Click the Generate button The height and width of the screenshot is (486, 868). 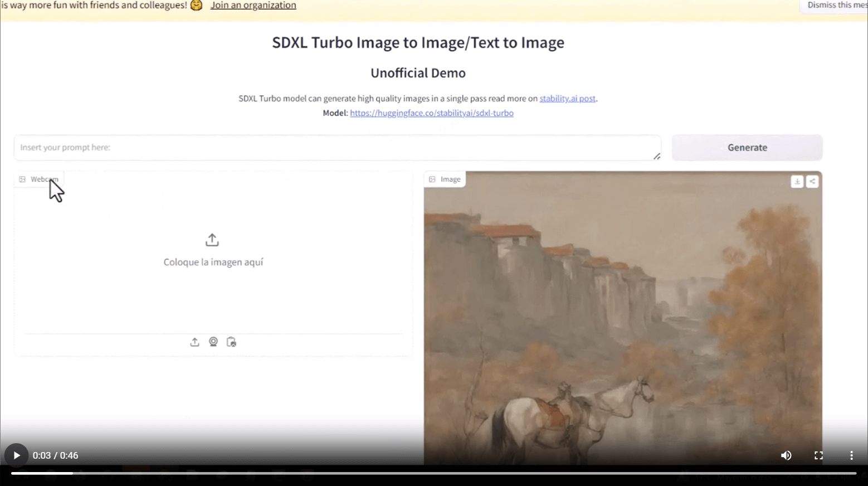click(747, 148)
